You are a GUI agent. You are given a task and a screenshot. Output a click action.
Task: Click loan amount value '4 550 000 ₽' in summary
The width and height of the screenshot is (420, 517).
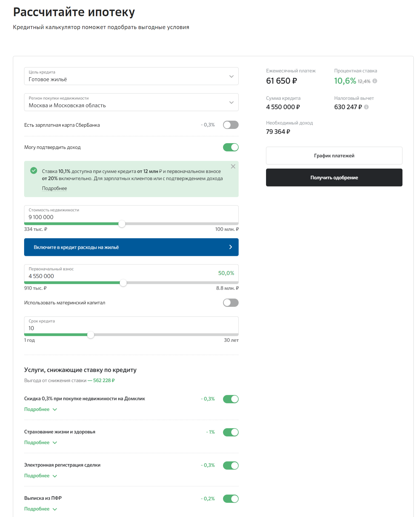tap(283, 107)
